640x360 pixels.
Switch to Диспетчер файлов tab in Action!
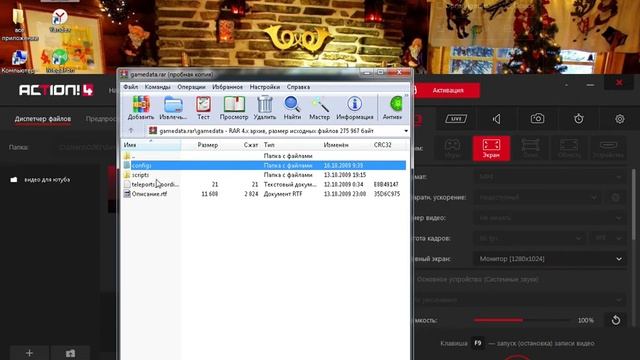tap(43, 119)
